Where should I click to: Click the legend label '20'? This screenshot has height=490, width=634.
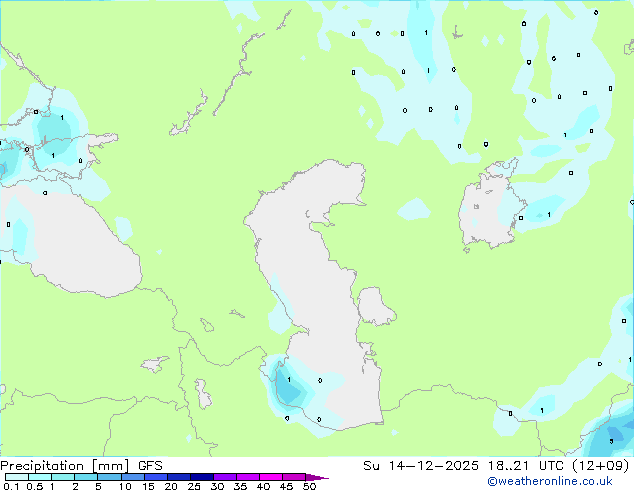(x=171, y=486)
